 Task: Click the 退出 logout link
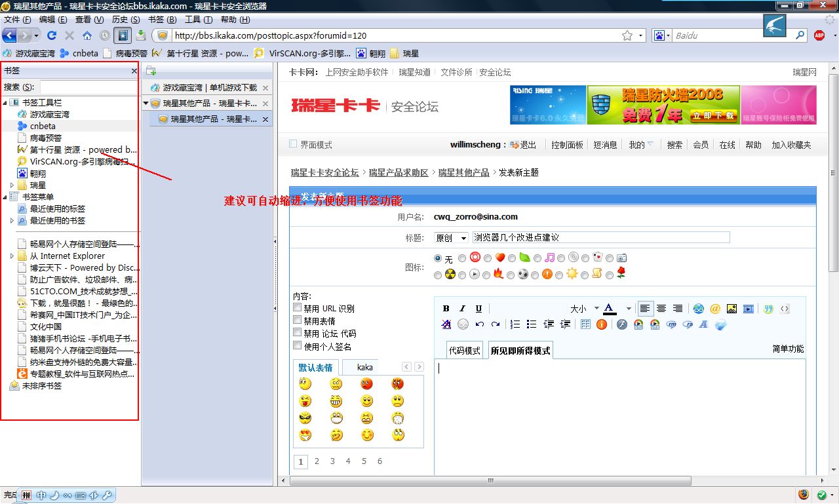pos(528,145)
